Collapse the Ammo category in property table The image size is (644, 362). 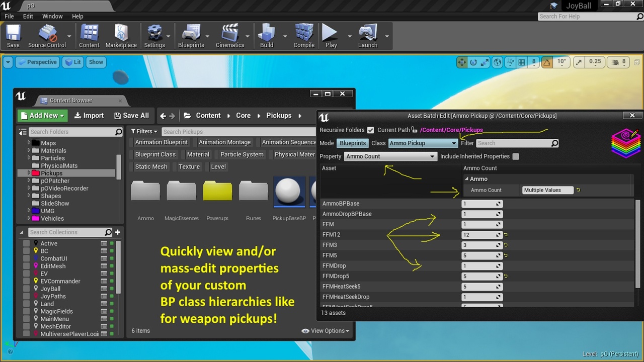point(466,179)
